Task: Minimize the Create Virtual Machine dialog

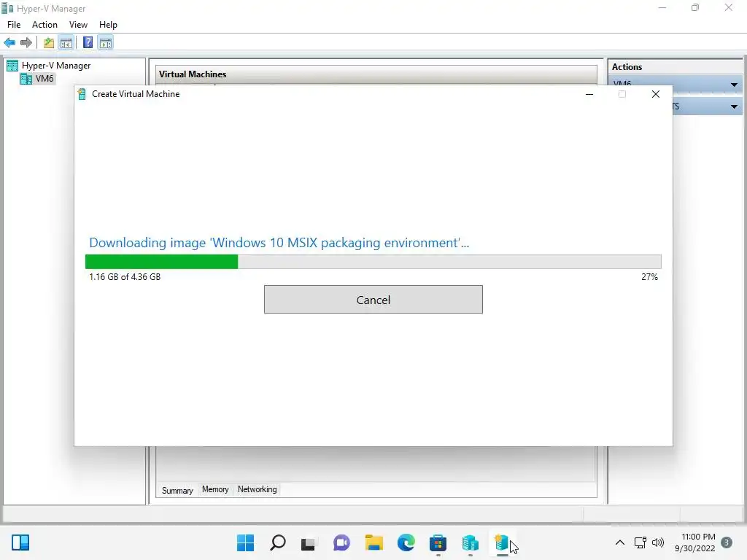Action: point(589,94)
